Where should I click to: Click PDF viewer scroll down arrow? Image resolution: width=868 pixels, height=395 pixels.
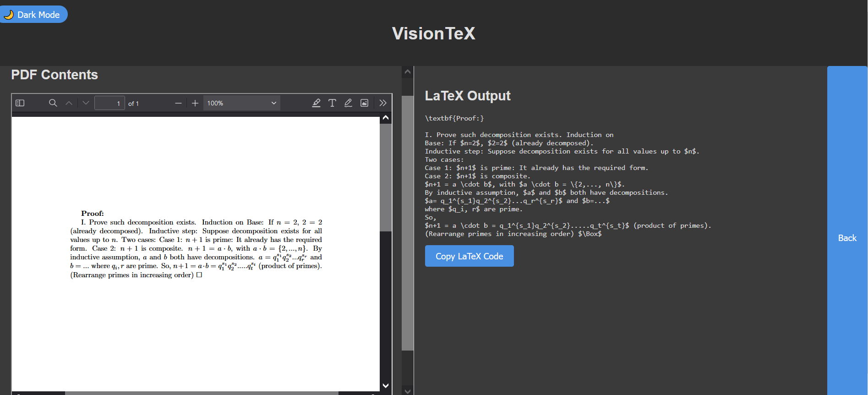[386, 385]
